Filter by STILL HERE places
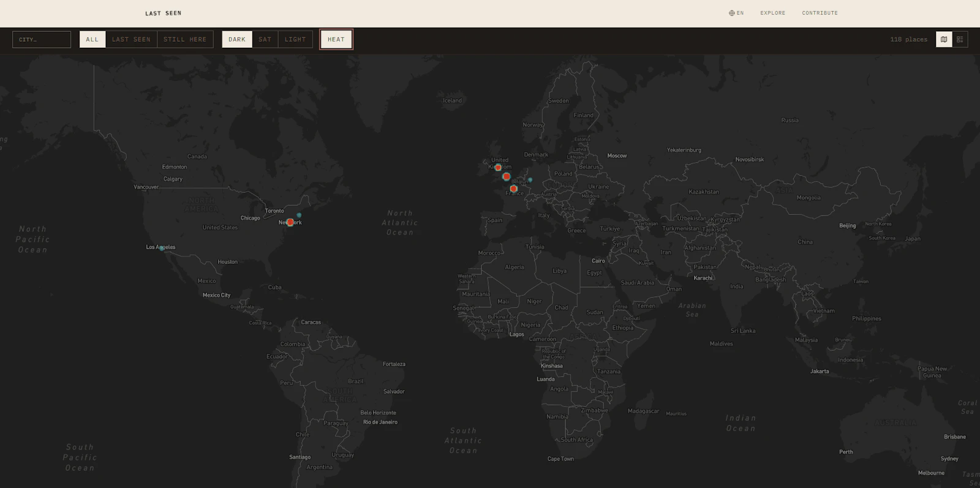Viewport: 980px width, 488px height. click(x=185, y=39)
